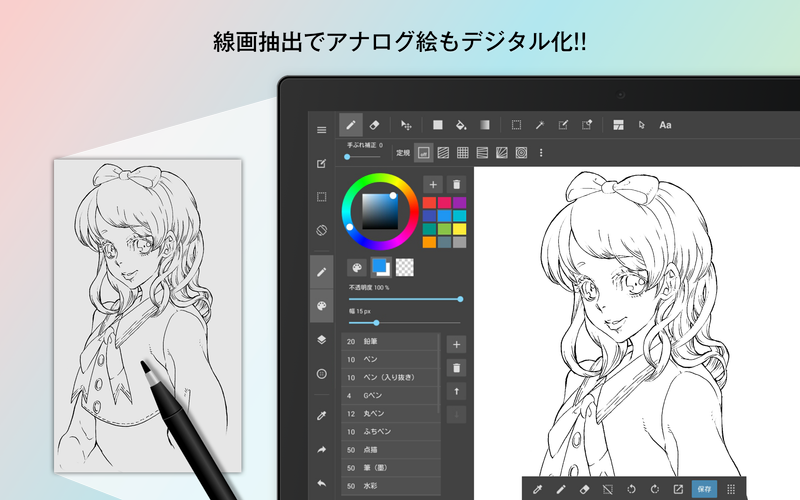Select the 丸ペン brush

pyautogui.click(x=390, y=414)
